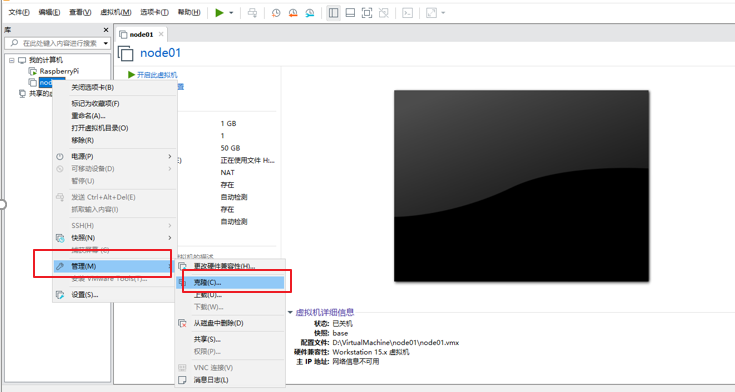Open the stretch display dropdown arrow
Image resolution: width=735 pixels, height=392 pixels.
pos(443,13)
